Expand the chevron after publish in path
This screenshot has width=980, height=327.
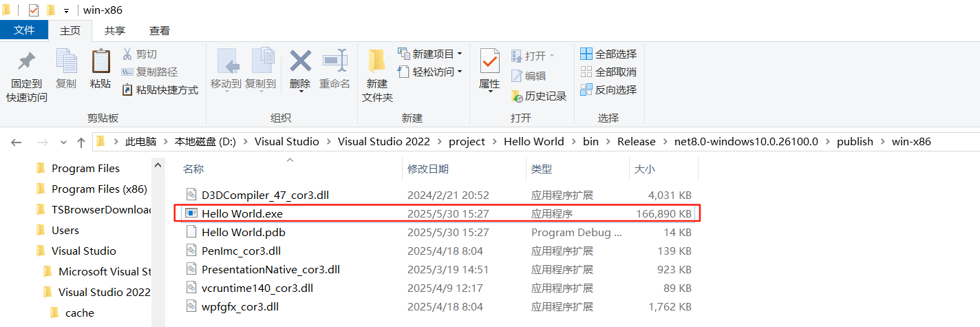coord(882,142)
